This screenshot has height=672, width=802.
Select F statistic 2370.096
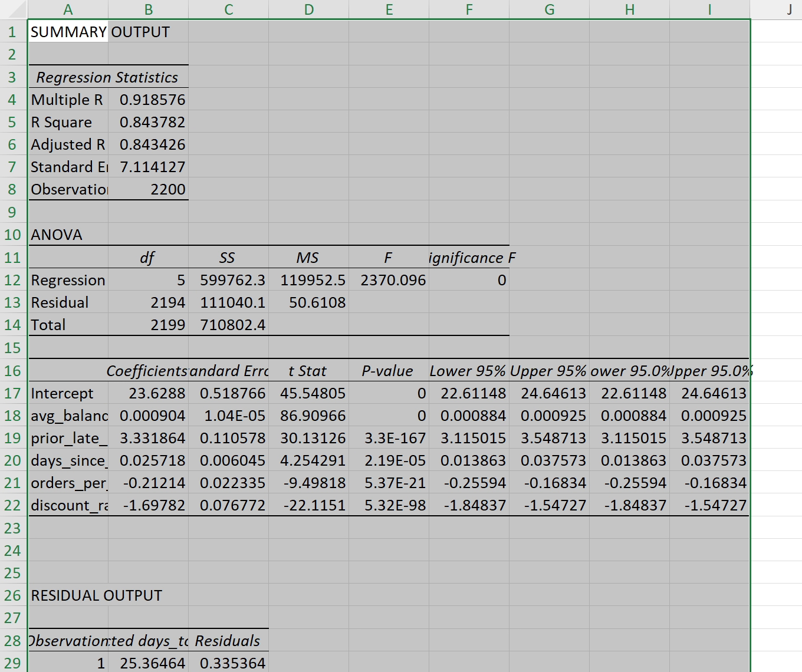389,280
